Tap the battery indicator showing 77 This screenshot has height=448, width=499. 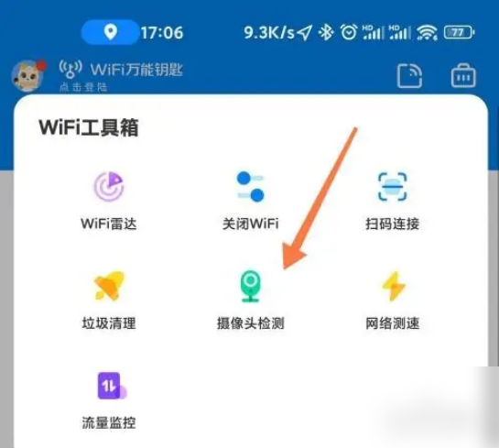[x=460, y=32]
